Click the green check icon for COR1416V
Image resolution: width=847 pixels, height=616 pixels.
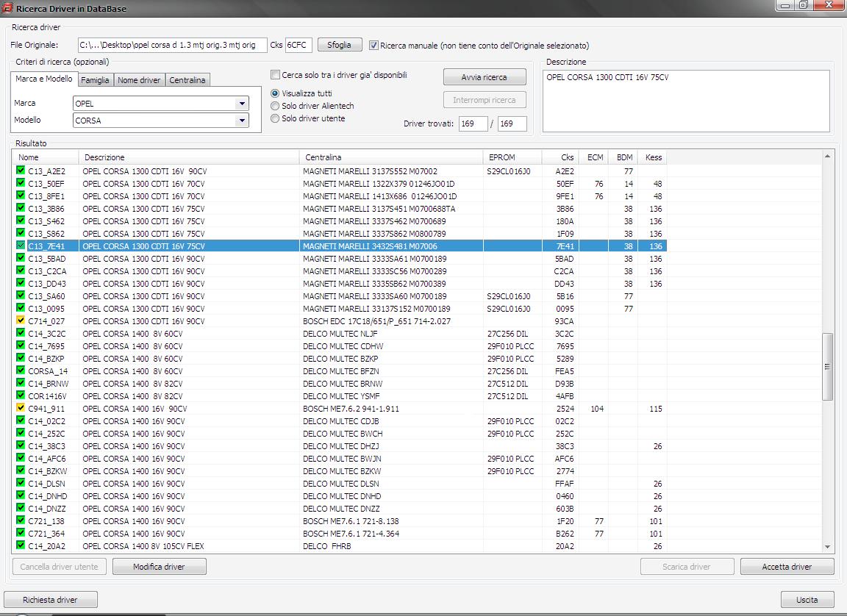[x=21, y=395]
